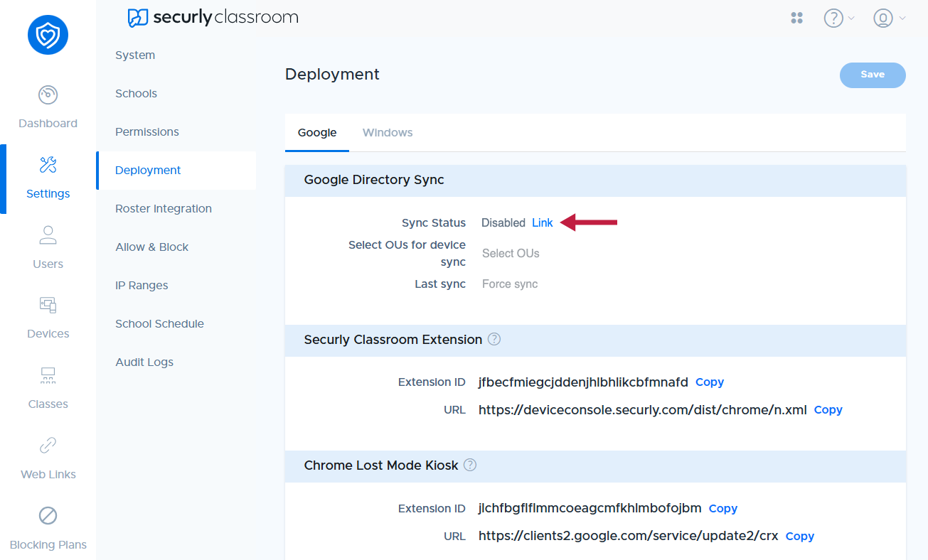The width and height of the screenshot is (928, 560).
Task: Select the Settings tools icon
Action: [48, 165]
